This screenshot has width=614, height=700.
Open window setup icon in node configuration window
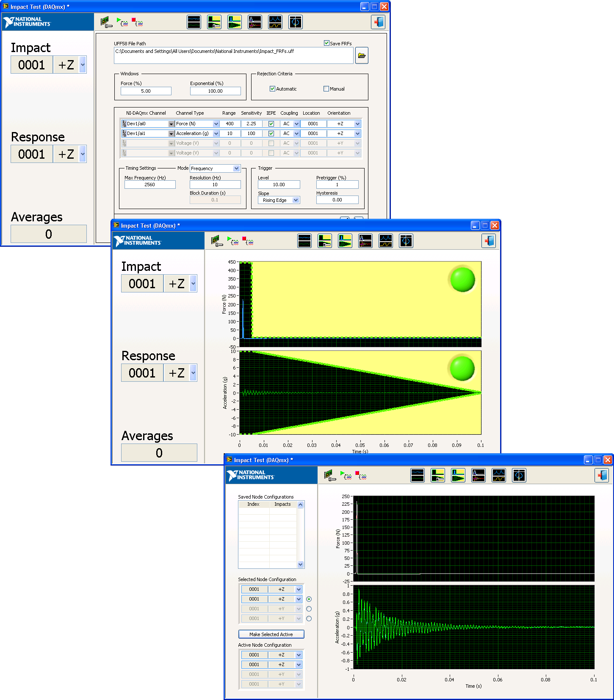coord(438,475)
